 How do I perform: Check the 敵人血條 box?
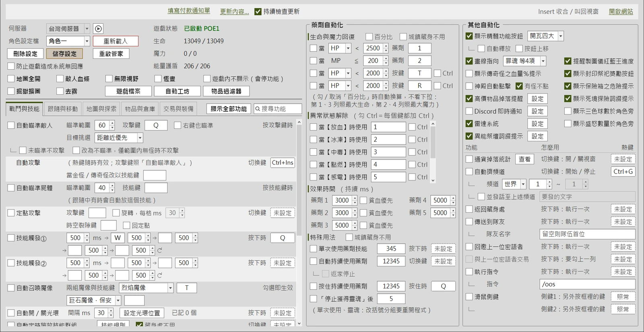60,79
